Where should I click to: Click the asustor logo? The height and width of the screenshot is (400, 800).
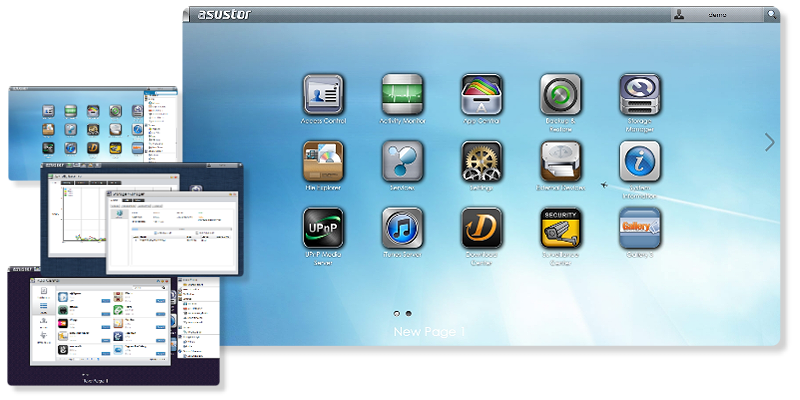(222, 16)
